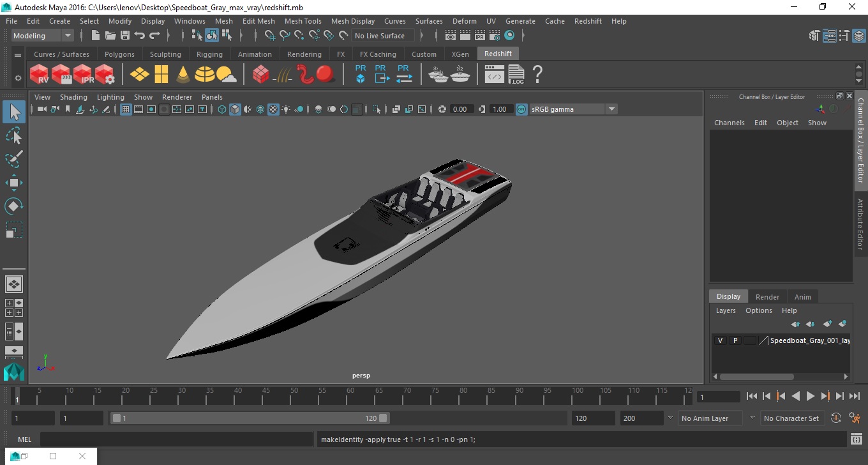
Task: Create Redshift dome light
Action: click(205, 75)
